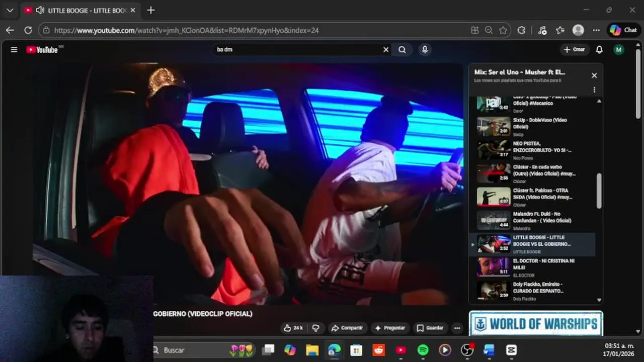The height and width of the screenshot is (362, 644).
Task: Open the M account avatar menu
Action: click(x=619, y=50)
